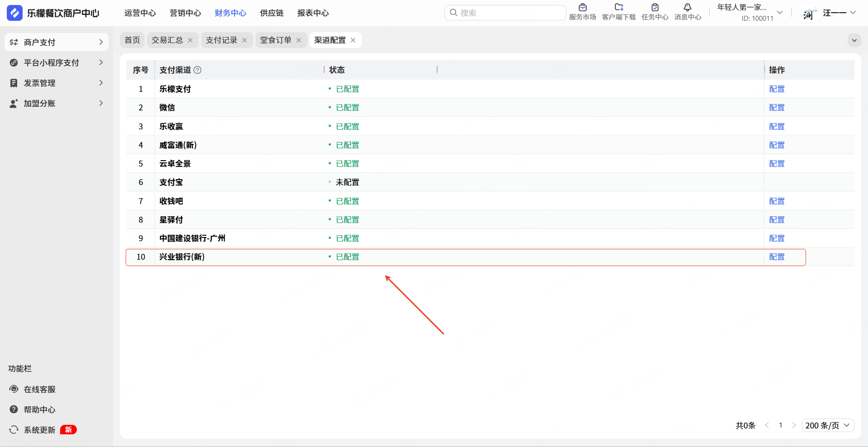Click the 新 badge on 系统更新

pos(68,430)
